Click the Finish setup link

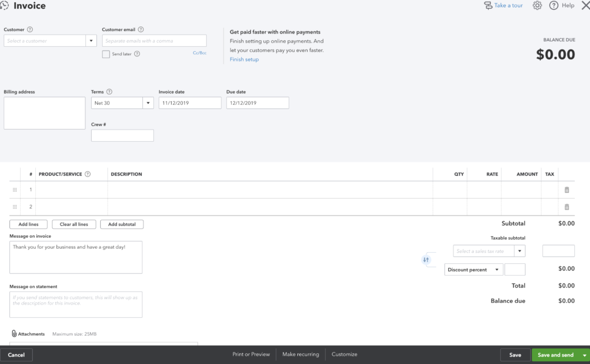coord(244,59)
